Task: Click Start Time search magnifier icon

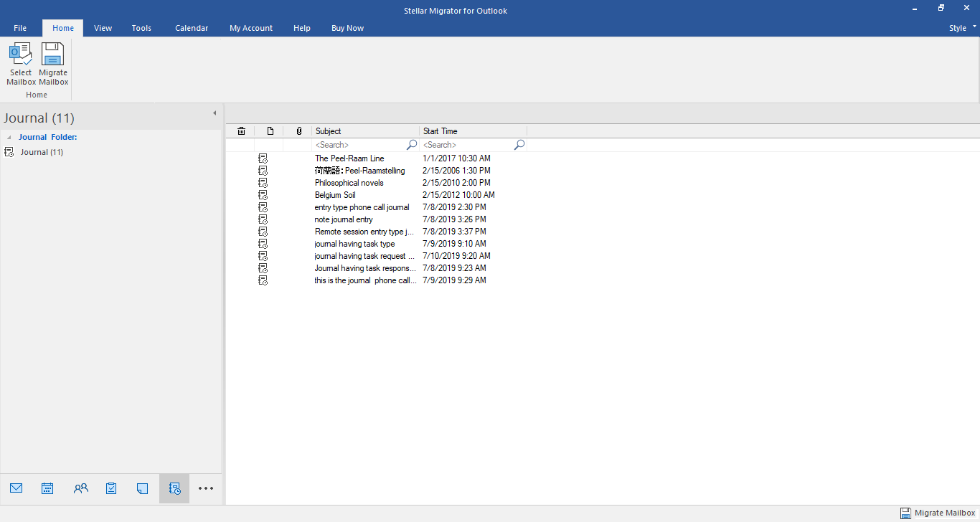Action: pos(519,145)
